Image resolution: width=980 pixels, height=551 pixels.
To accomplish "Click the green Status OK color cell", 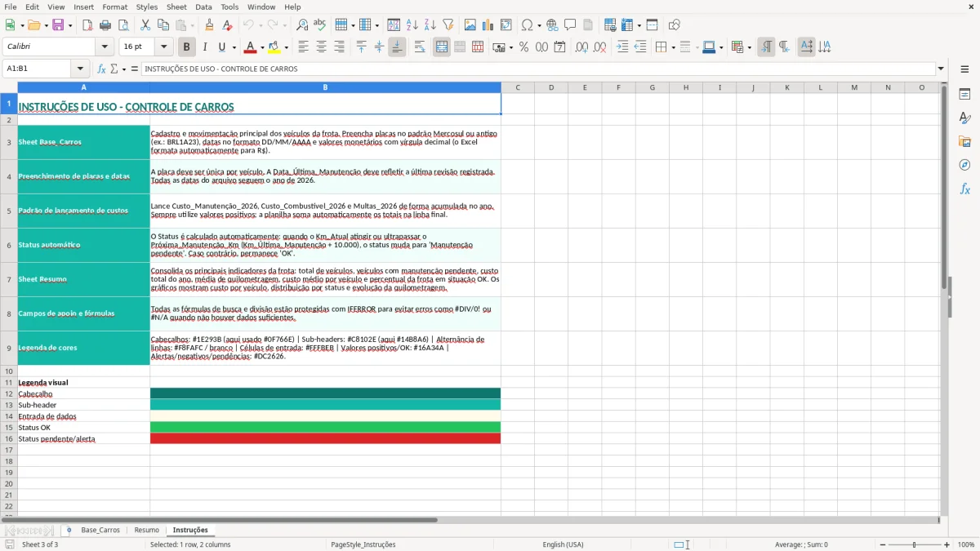I will tap(325, 427).
